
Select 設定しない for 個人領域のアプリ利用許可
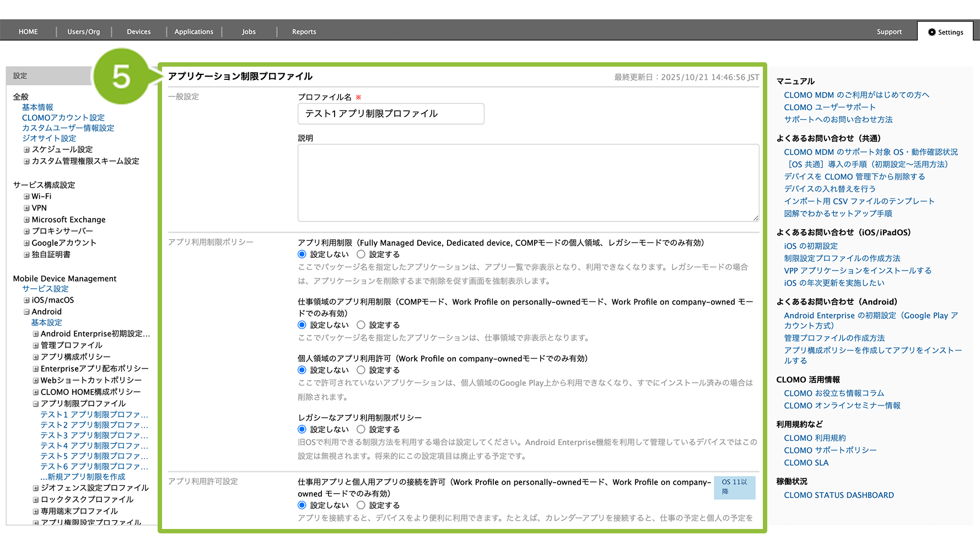[x=302, y=370]
